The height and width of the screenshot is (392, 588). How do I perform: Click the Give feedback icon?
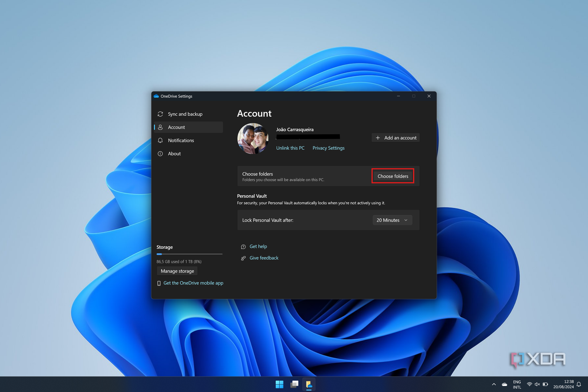(x=243, y=258)
